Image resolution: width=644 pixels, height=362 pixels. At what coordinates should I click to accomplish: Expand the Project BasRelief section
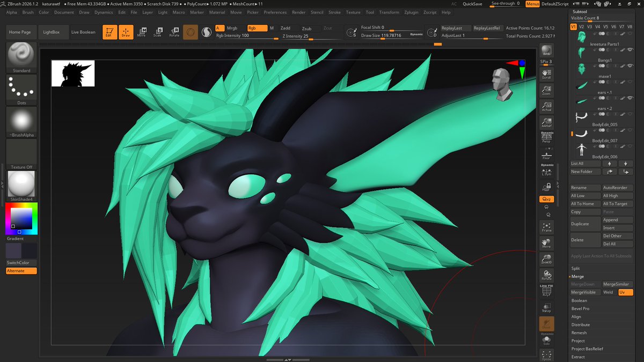coord(587,349)
